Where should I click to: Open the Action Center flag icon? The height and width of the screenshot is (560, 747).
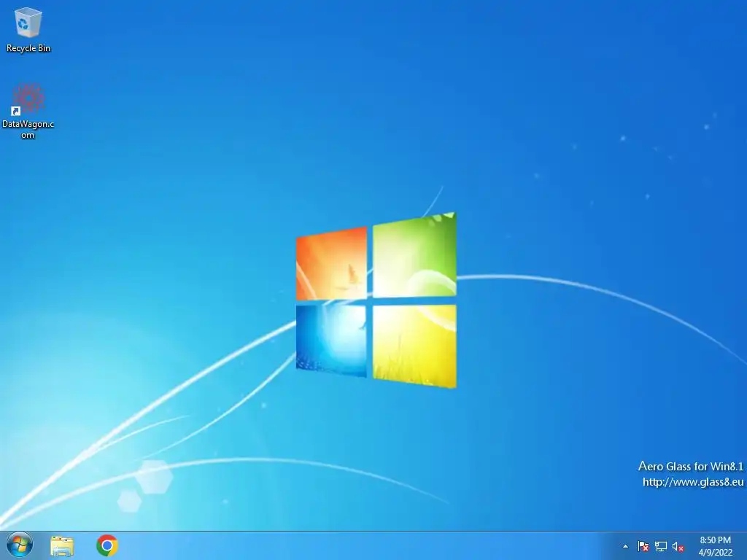tap(643, 547)
